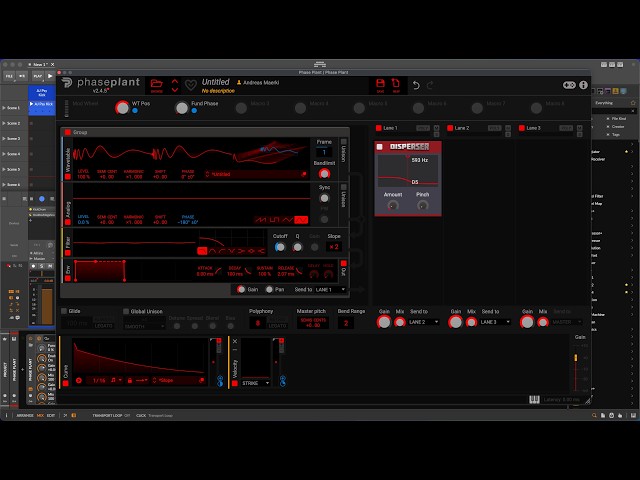640x480 pixels.
Task: Click the Polyphony voice count field
Action: (x=258, y=323)
